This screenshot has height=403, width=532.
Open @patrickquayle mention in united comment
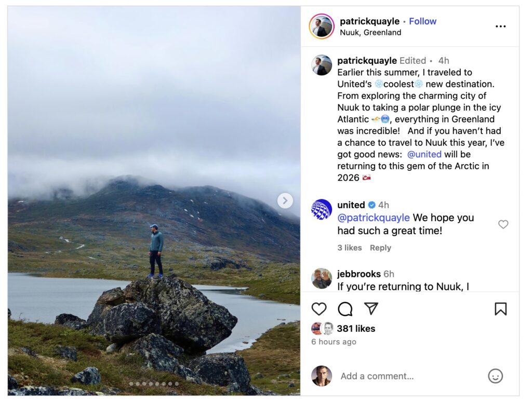[x=373, y=218]
